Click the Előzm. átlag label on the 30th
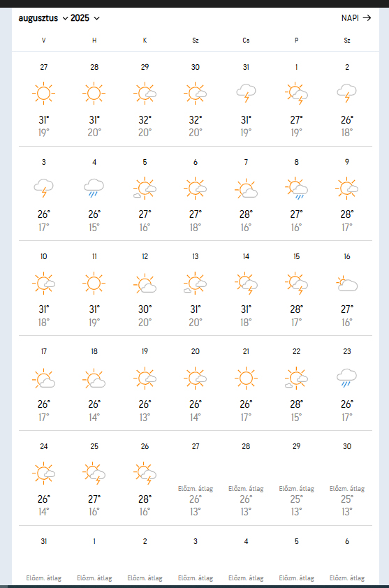The width and height of the screenshot is (389, 588). tap(347, 489)
